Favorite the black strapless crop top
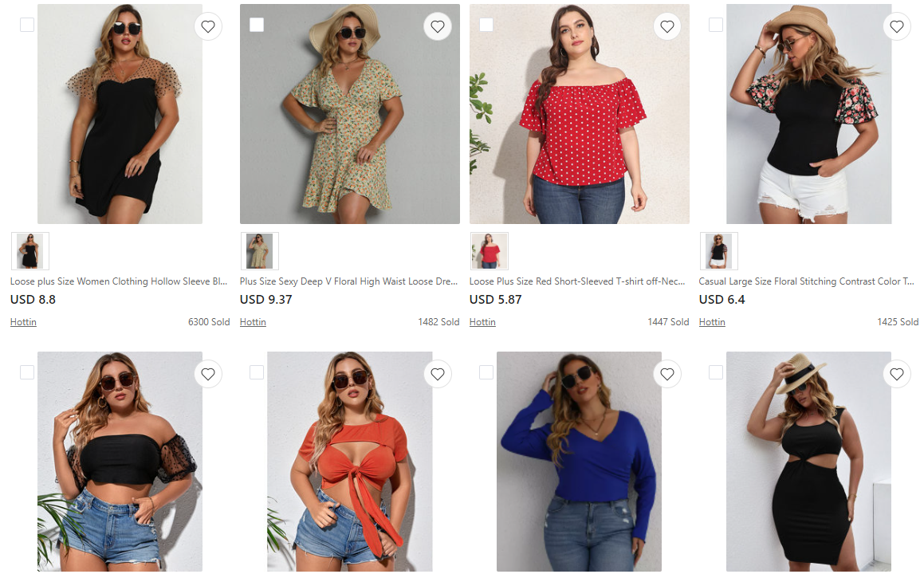Viewport: 924px width, 578px height. coord(208,374)
